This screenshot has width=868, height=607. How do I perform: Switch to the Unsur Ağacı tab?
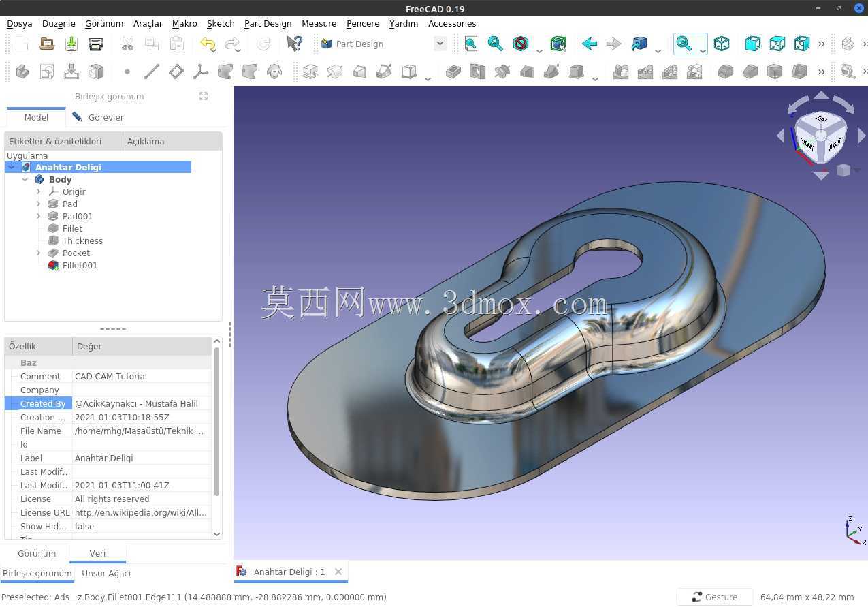(106, 574)
